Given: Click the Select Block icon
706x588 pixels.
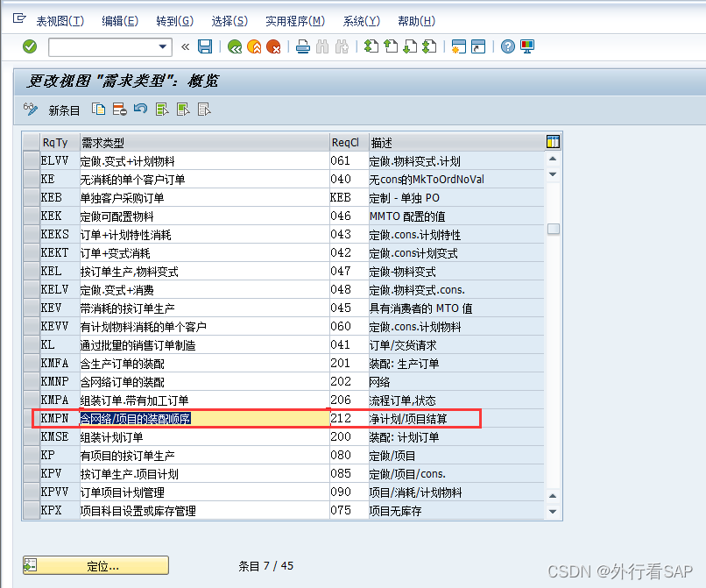Looking at the screenshot, I should pyautogui.click(x=183, y=109).
